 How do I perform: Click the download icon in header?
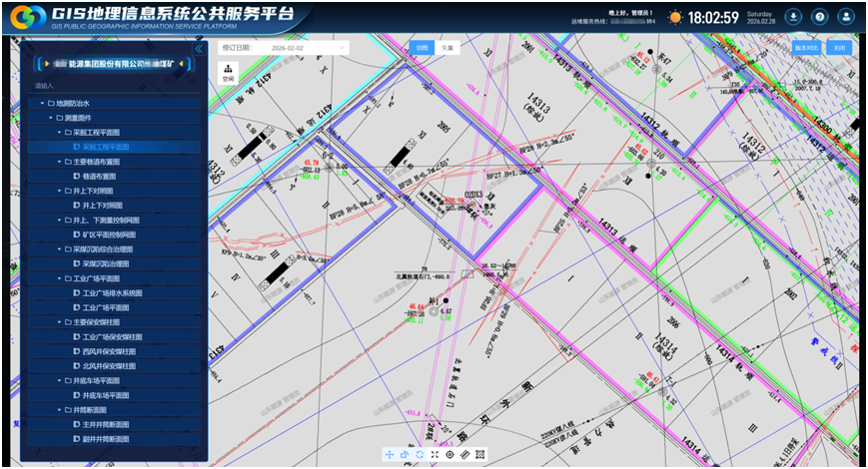[793, 17]
